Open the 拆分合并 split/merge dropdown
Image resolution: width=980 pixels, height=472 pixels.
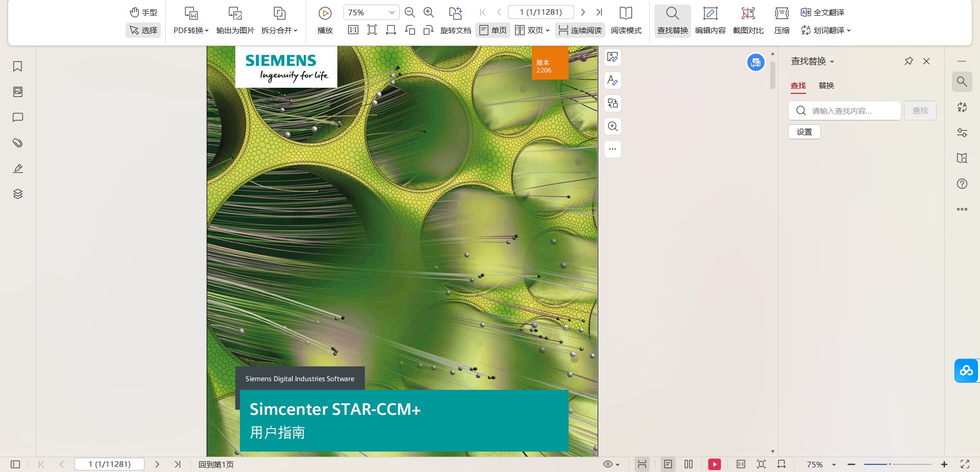[279, 30]
